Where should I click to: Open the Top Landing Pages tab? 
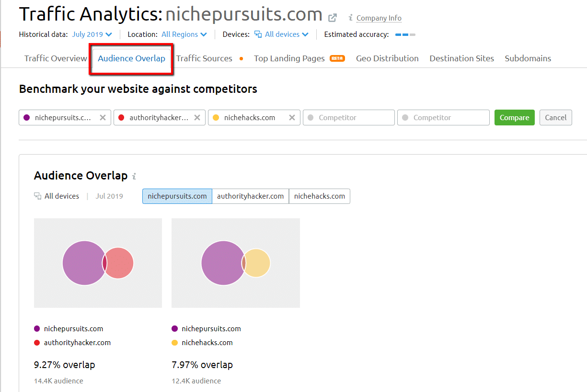click(x=289, y=58)
